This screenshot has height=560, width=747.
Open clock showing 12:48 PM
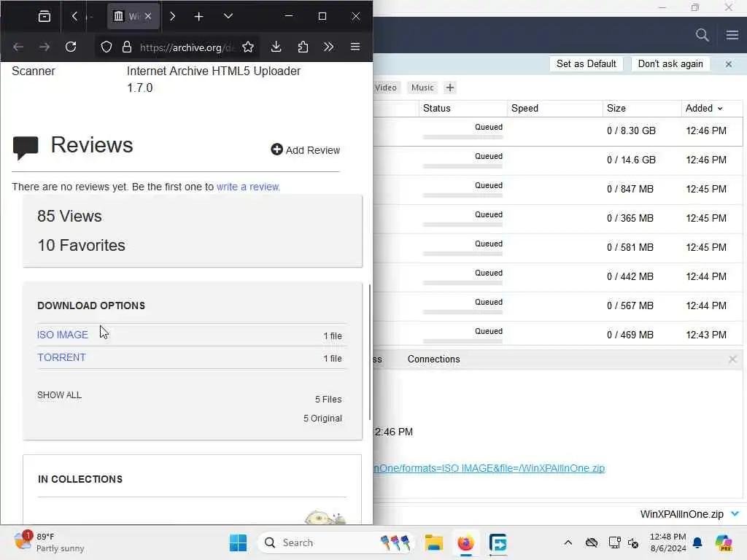click(668, 542)
